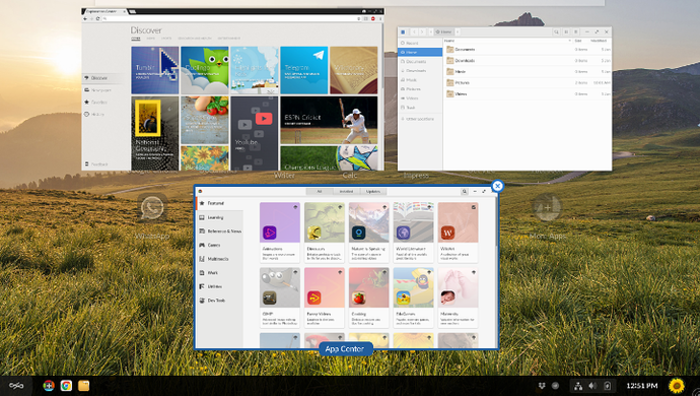Image resolution: width=700 pixels, height=396 pixels.
Task: Select Discover in browser sidebar
Action: 100,78
